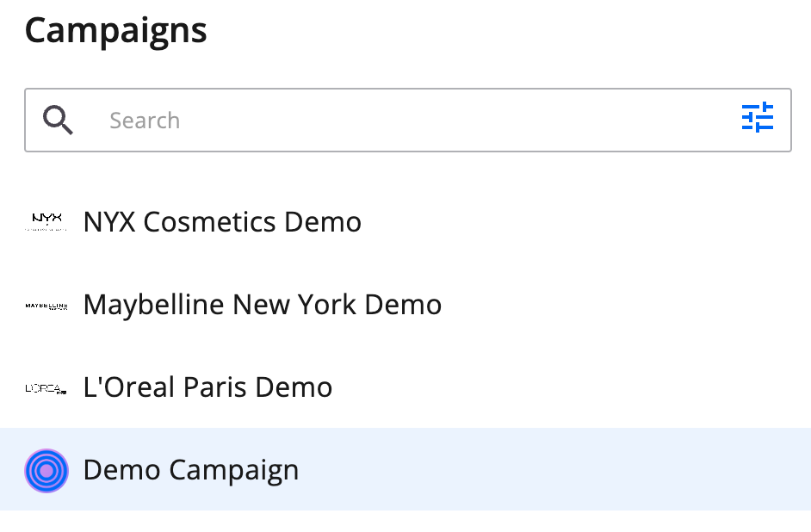Click the words New York in the Maybelline entry
The image size is (811, 532).
point(294,305)
